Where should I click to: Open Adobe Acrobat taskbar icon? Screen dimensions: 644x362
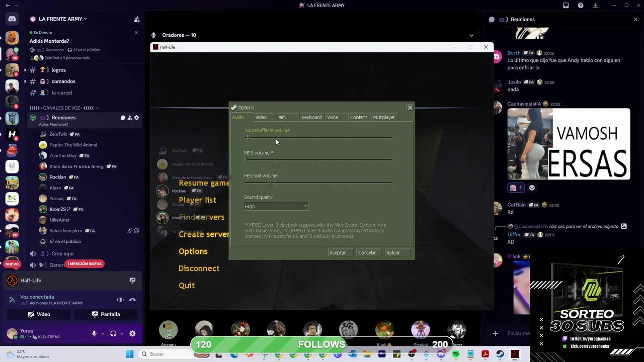485,354
